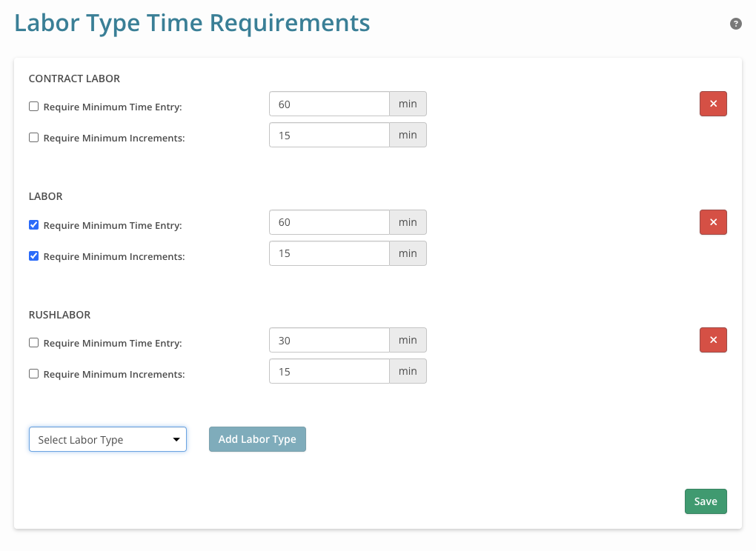Remove the Labor requirement with red X
The image size is (756, 551).
(x=713, y=222)
